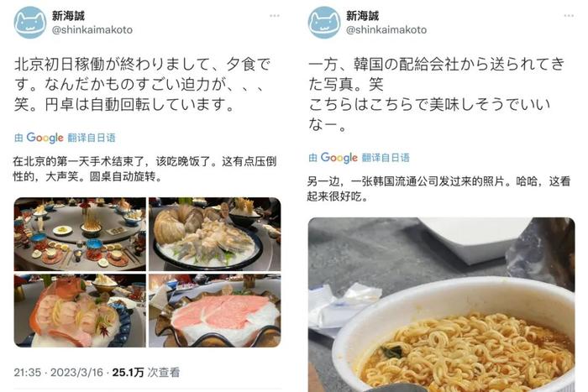Viewport: 588px width, 392px height.
Task: Open the shellfish platter photo thumbnail
Action: pyautogui.click(x=215, y=234)
